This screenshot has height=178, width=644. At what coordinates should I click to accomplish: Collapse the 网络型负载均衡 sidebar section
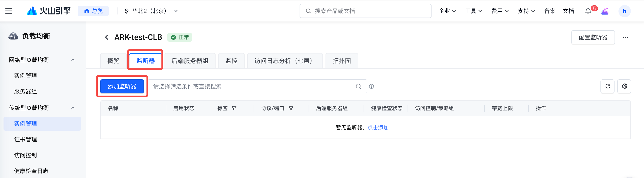(73, 60)
